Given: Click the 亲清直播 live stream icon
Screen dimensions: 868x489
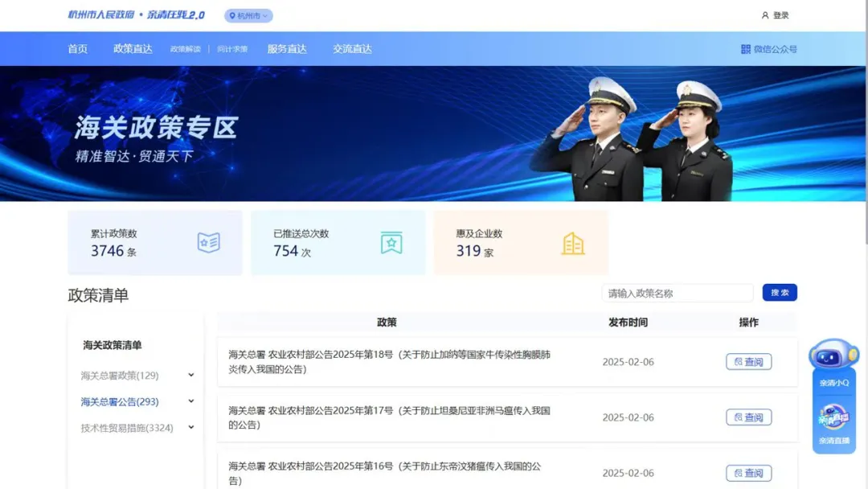Looking at the screenshot, I should pos(833,417).
